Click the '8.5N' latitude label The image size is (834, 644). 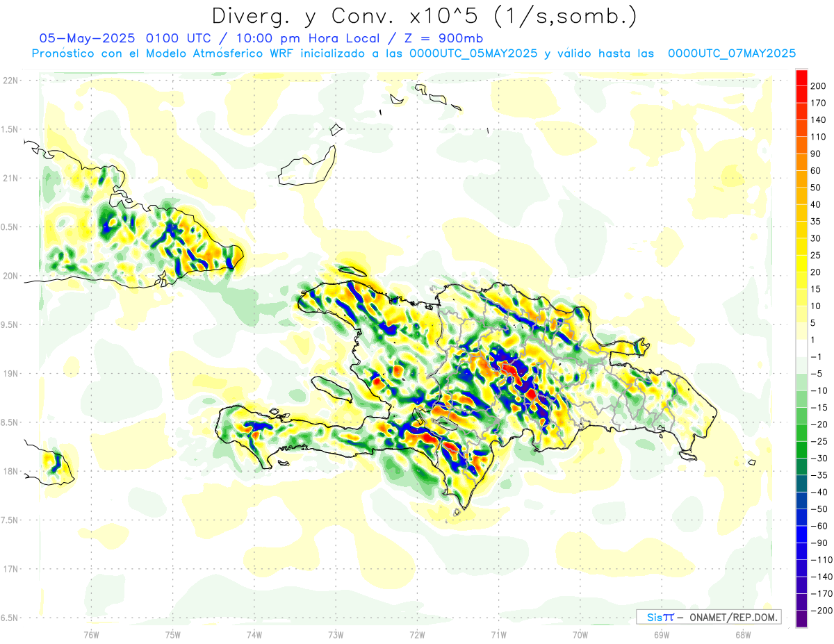coord(10,422)
